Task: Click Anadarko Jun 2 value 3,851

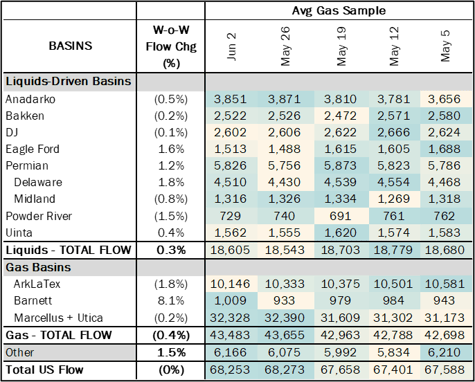Action: [x=230, y=99]
